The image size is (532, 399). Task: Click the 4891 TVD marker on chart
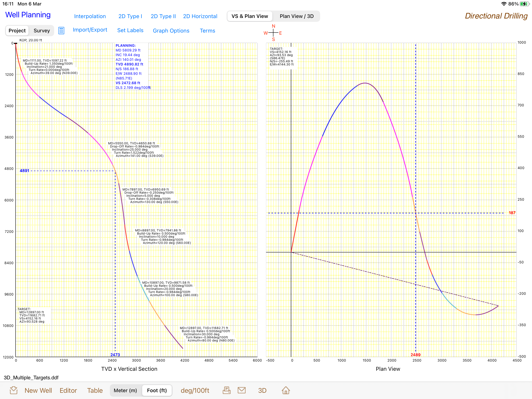pos(24,171)
